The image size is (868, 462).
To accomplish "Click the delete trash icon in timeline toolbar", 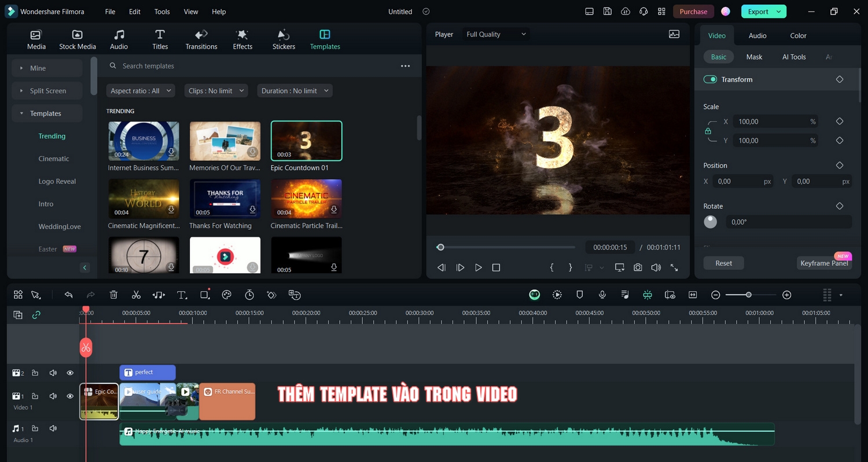I will (x=113, y=295).
